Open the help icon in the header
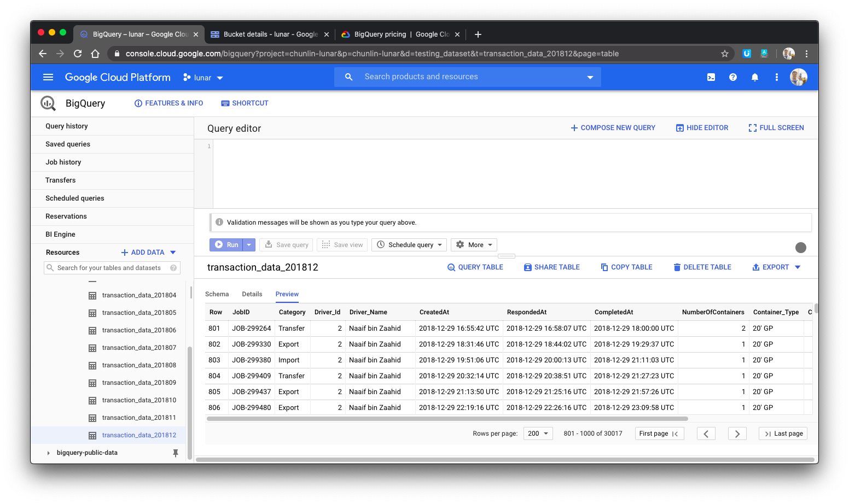 coord(733,77)
